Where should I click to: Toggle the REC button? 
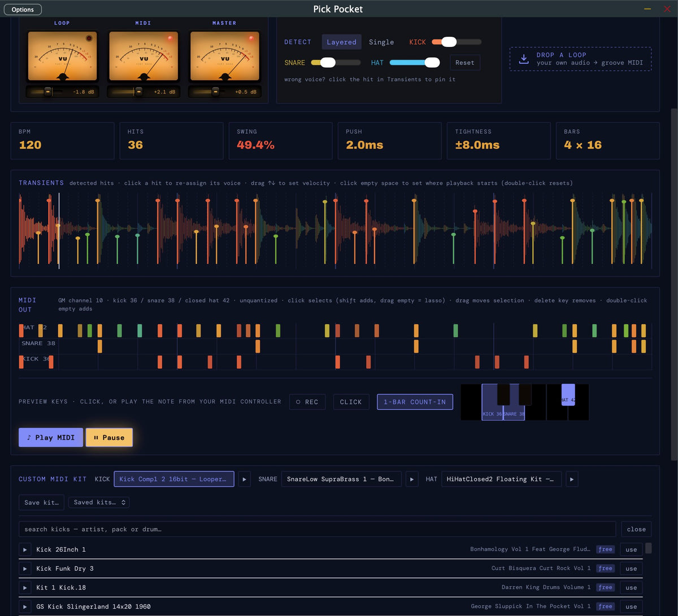[307, 402]
